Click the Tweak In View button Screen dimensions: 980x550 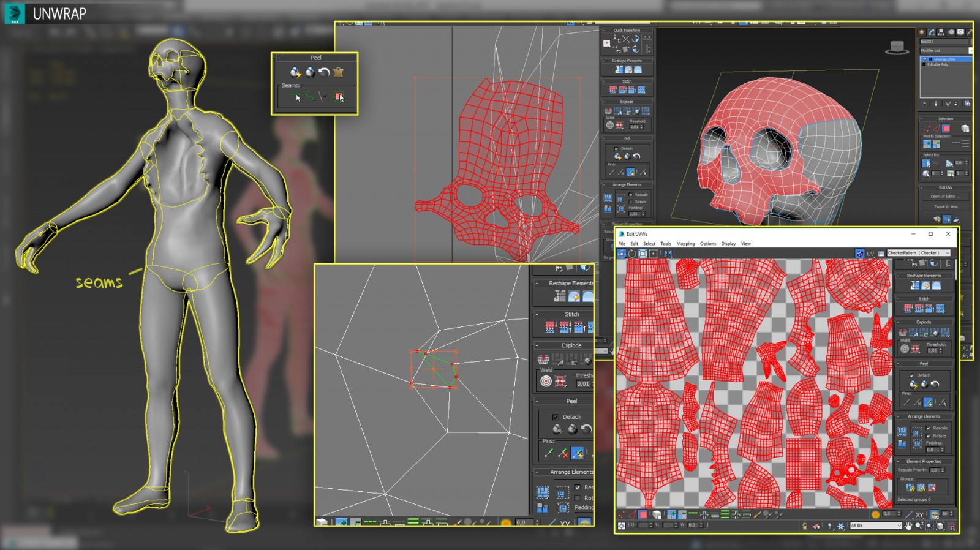pos(946,207)
